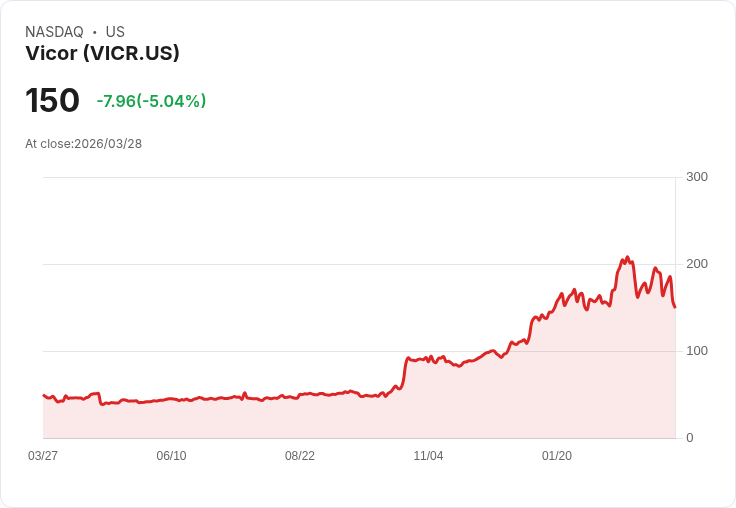Click the highest peak of the price line
Image resolution: width=736 pixels, height=508 pixels.
(627, 258)
